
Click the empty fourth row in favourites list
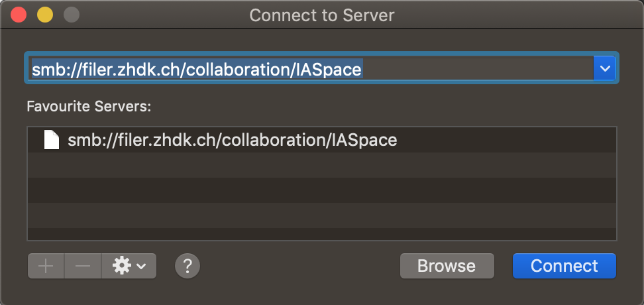322,215
